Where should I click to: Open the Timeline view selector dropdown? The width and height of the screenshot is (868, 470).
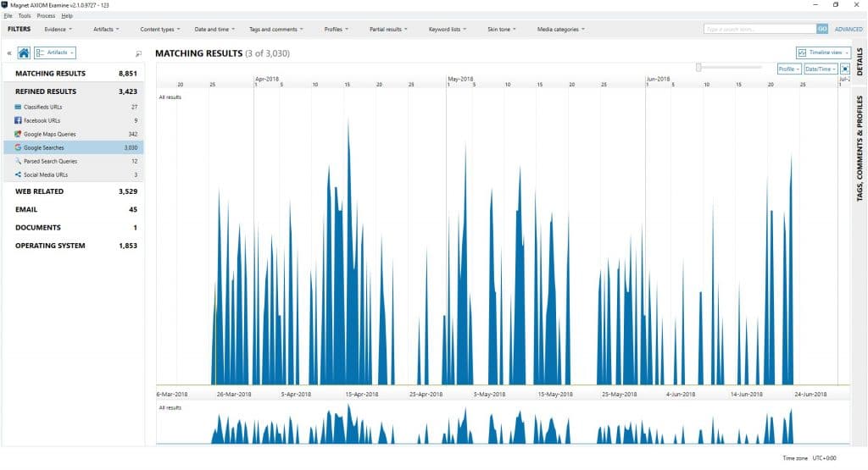823,53
